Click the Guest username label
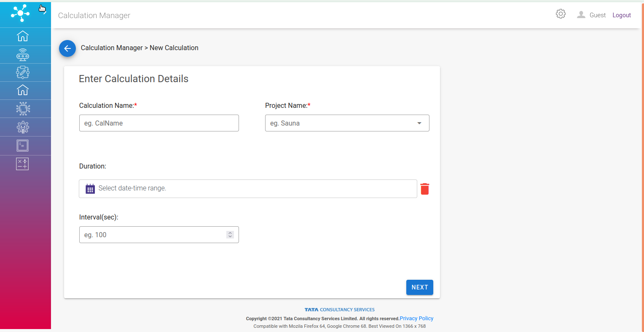Image resolution: width=644 pixels, height=332 pixels. [598, 15]
